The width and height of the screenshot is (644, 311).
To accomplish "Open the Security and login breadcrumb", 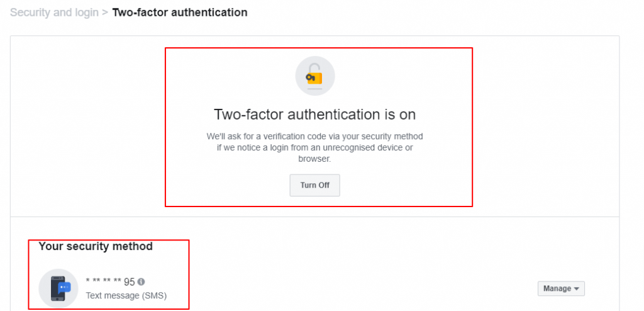I will click(53, 12).
